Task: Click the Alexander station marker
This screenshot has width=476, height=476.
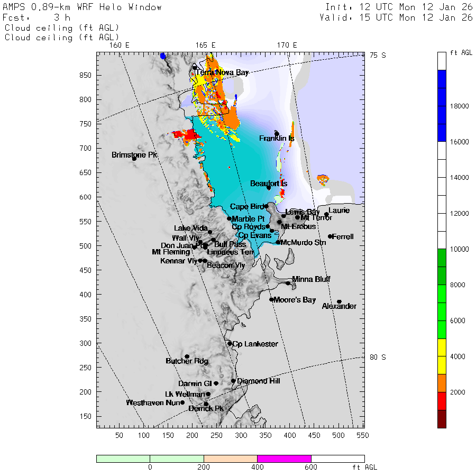Action: tap(339, 301)
